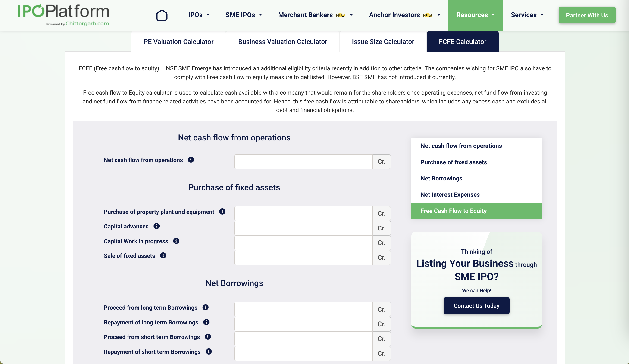Screen dimensions: 629x364
Task: Select the Business Valuation Calculator tab
Action: [283, 41]
